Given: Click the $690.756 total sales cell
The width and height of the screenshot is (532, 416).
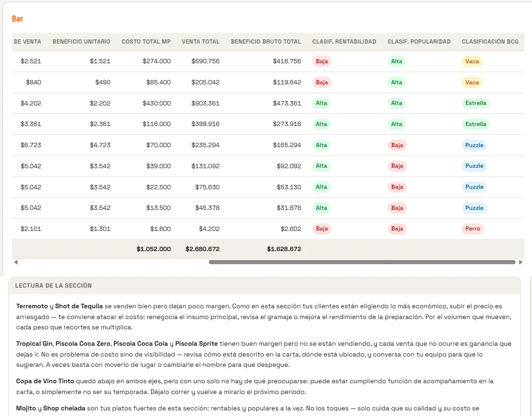Looking at the screenshot, I should pos(205,61).
